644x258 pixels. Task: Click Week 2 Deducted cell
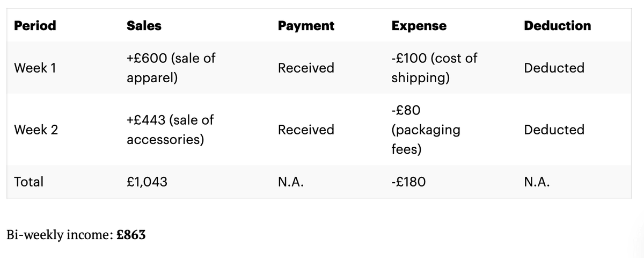coord(554,130)
